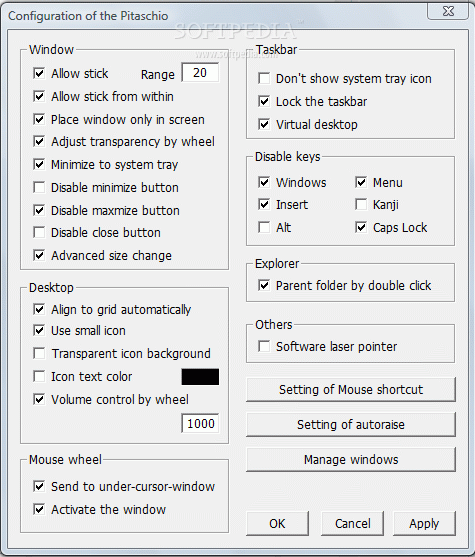
Task: Open Setting of Mouse shortcut
Action: point(351,390)
